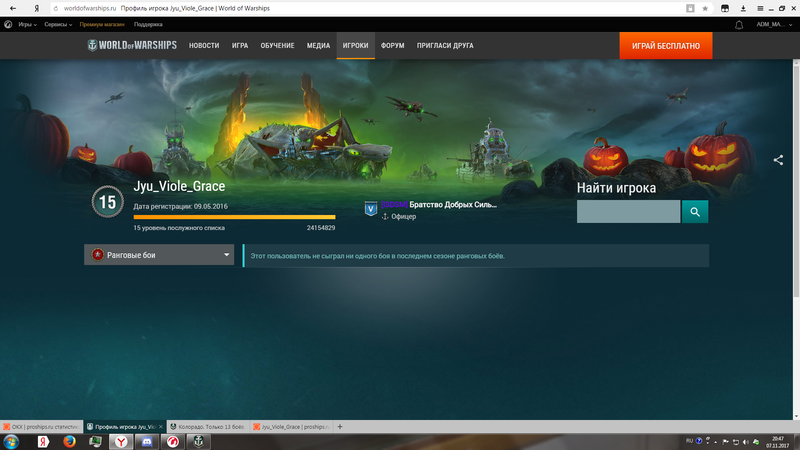The image size is (800, 450).
Task: Open Discord from the taskbar
Action: point(147,442)
